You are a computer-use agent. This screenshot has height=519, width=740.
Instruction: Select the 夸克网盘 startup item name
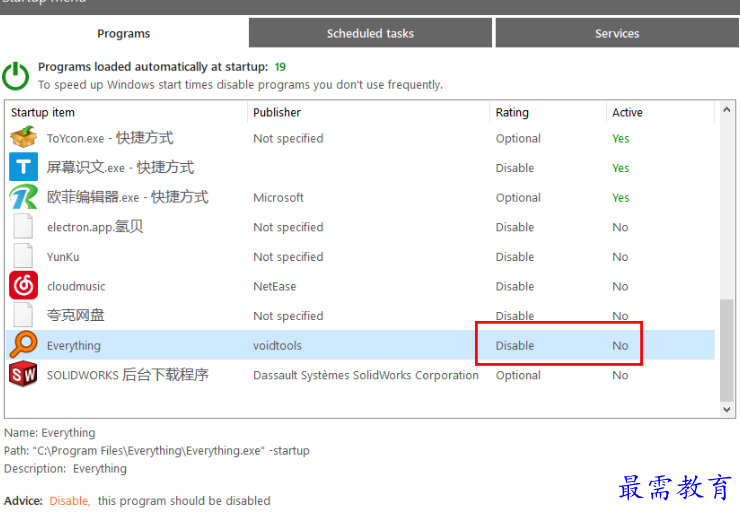click(x=76, y=315)
